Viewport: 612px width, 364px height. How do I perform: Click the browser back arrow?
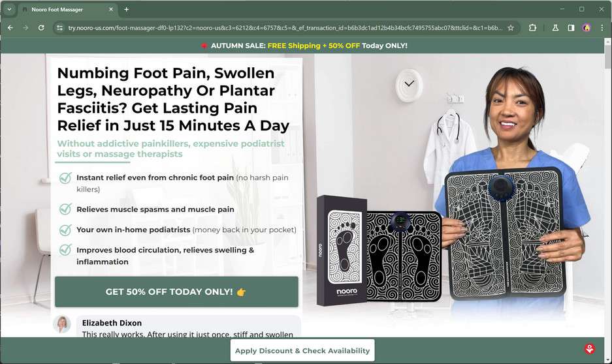pyautogui.click(x=10, y=27)
